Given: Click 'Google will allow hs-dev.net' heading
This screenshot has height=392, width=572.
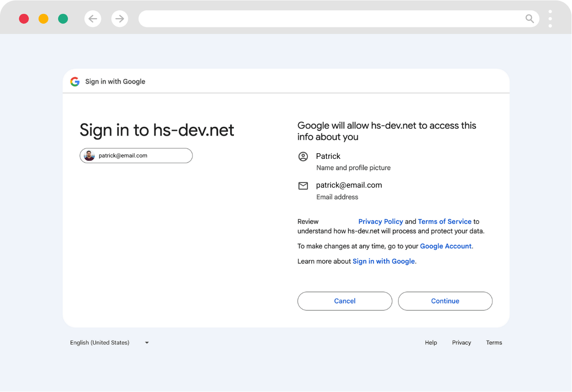Looking at the screenshot, I should pyautogui.click(x=387, y=131).
